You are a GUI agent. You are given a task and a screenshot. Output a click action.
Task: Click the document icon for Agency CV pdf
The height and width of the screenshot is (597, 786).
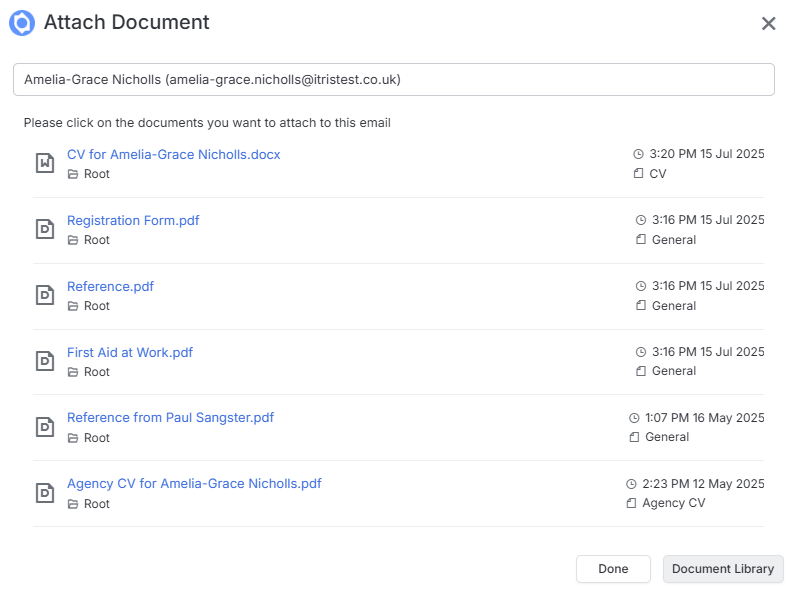point(45,493)
